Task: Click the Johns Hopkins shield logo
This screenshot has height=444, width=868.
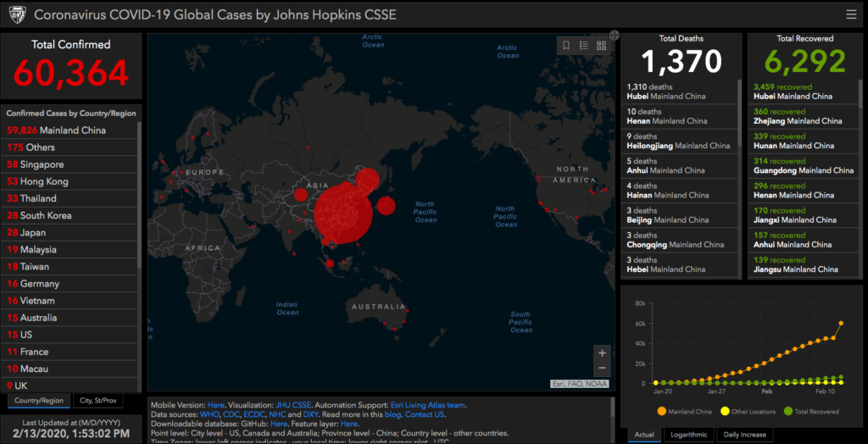Action: pos(16,14)
